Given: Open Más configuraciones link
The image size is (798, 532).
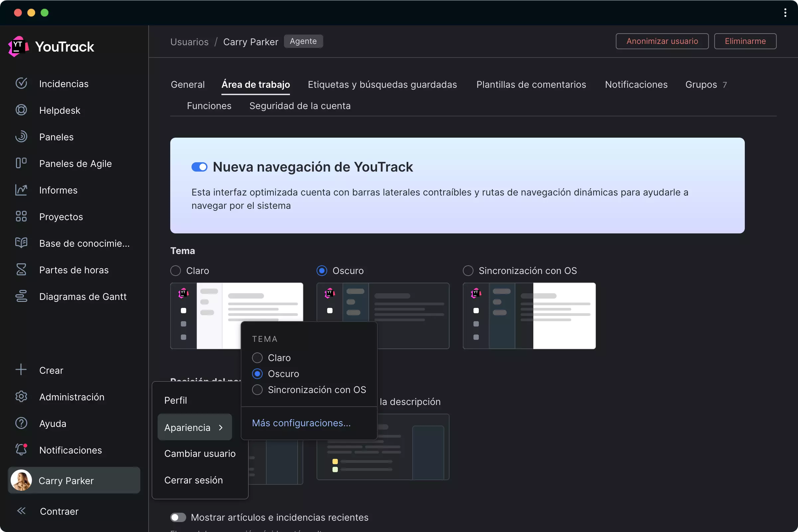Looking at the screenshot, I should [x=301, y=423].
